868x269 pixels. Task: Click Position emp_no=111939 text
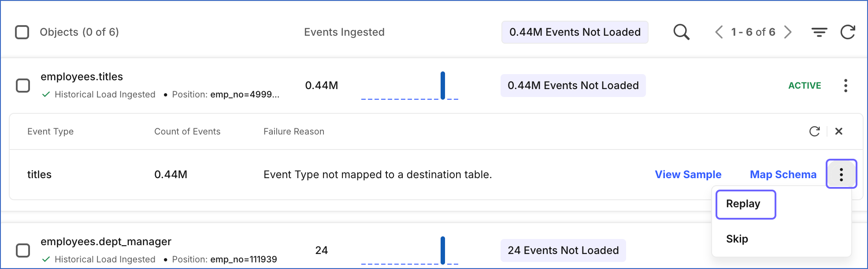coord(224,259)
